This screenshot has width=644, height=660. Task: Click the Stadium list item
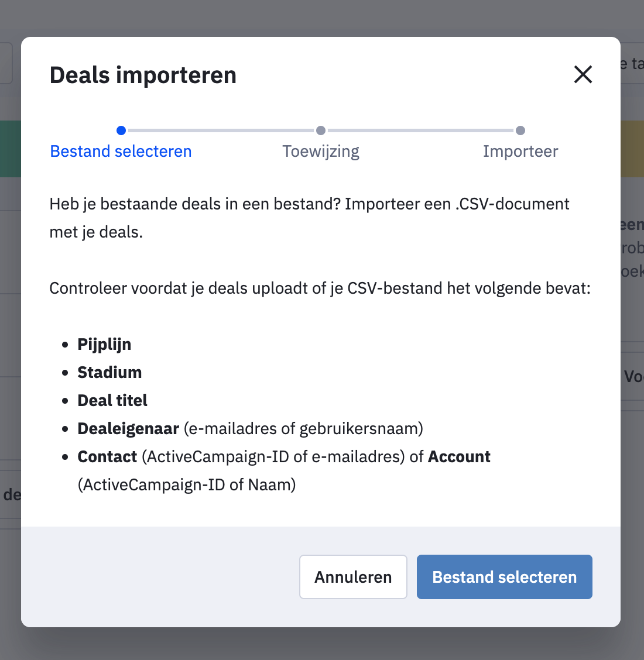click(109, 373)
